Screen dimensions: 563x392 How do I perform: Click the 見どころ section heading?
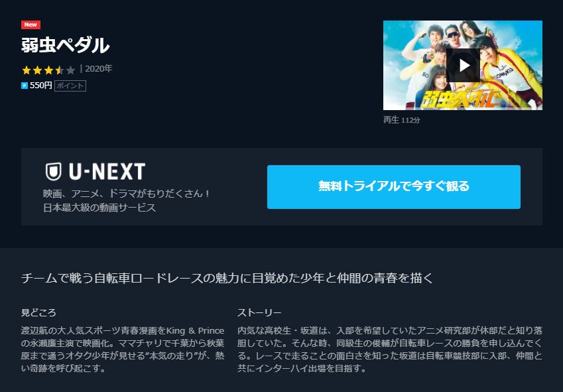(38, 312)
